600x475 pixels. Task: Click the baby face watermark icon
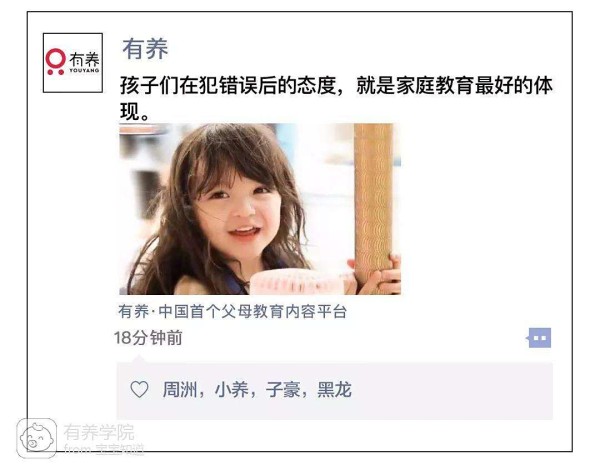(36, 438)
